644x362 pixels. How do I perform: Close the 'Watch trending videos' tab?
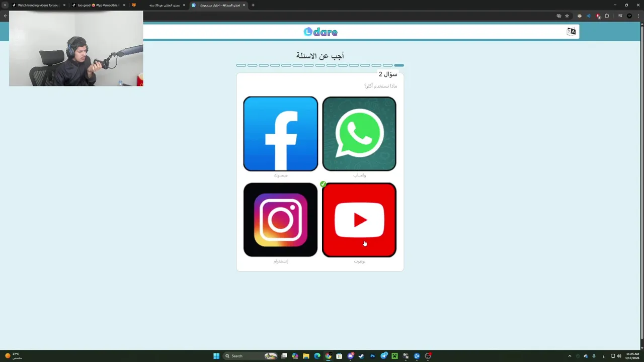click(x=64, y=5)
